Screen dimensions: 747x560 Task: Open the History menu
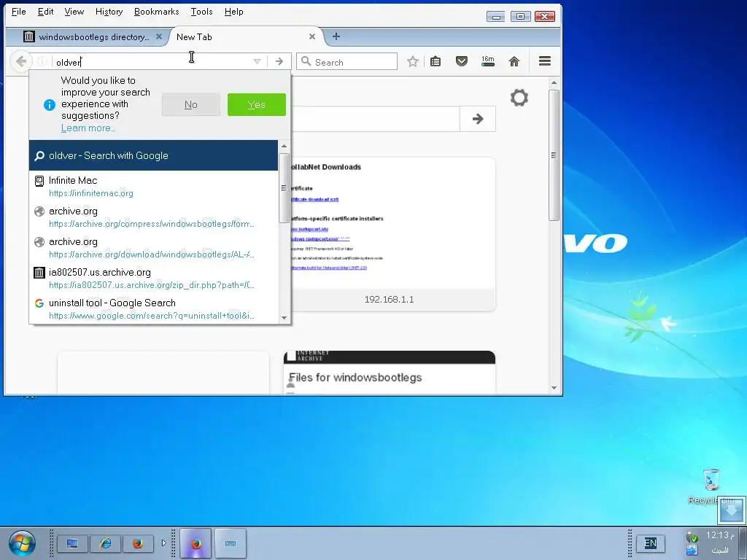[x=109, y=12]
